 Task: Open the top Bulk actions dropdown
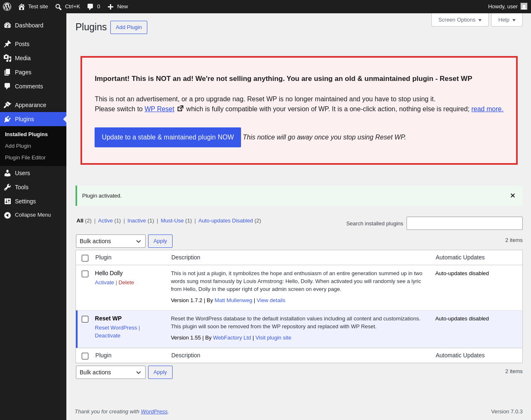(111, 241)
